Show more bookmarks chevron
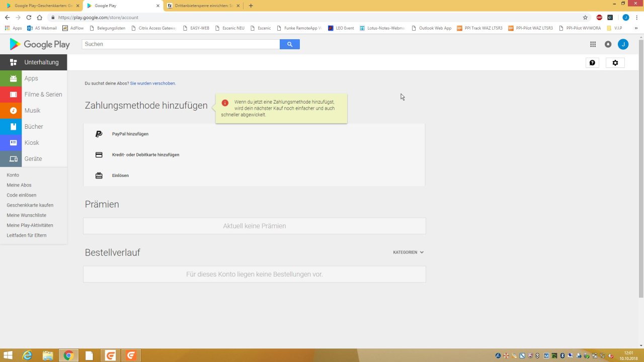 [636, 28]
